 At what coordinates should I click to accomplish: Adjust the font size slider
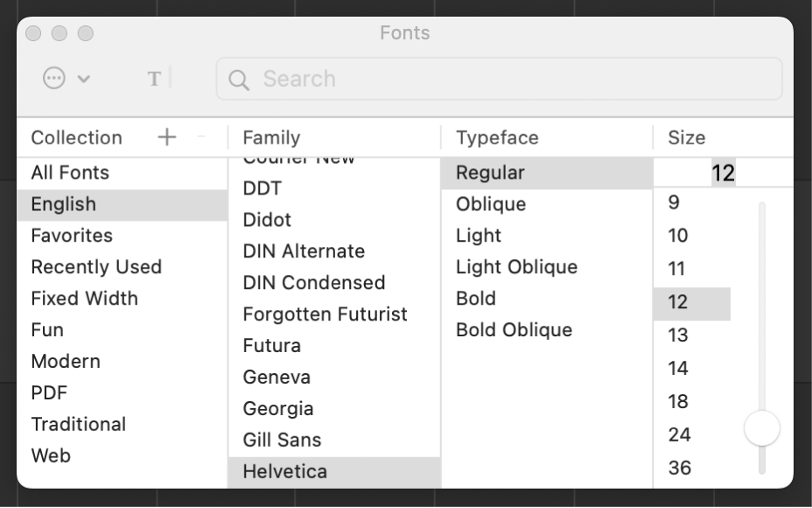[x=761, y=428]
